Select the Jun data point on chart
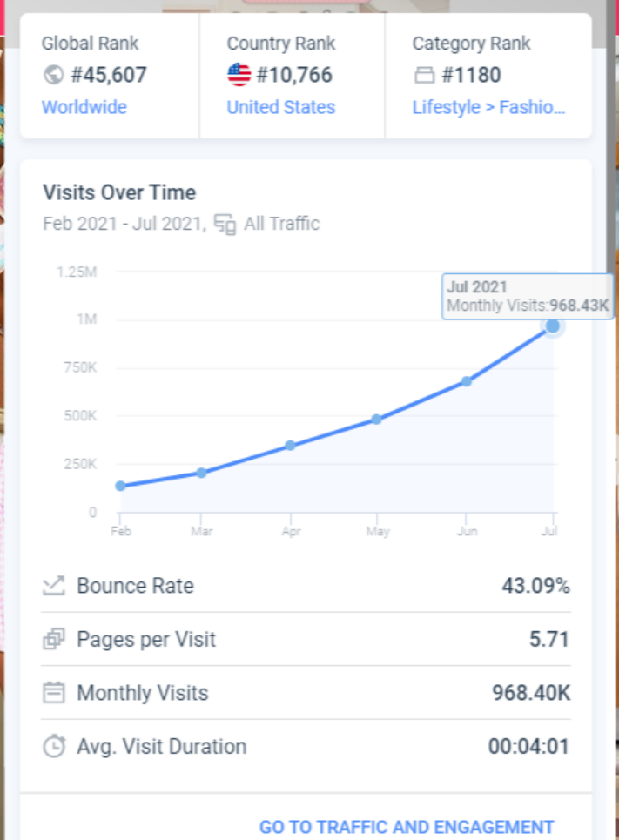Image resolution: width=619 pixels, height=840 pixels. pos(467,381)
